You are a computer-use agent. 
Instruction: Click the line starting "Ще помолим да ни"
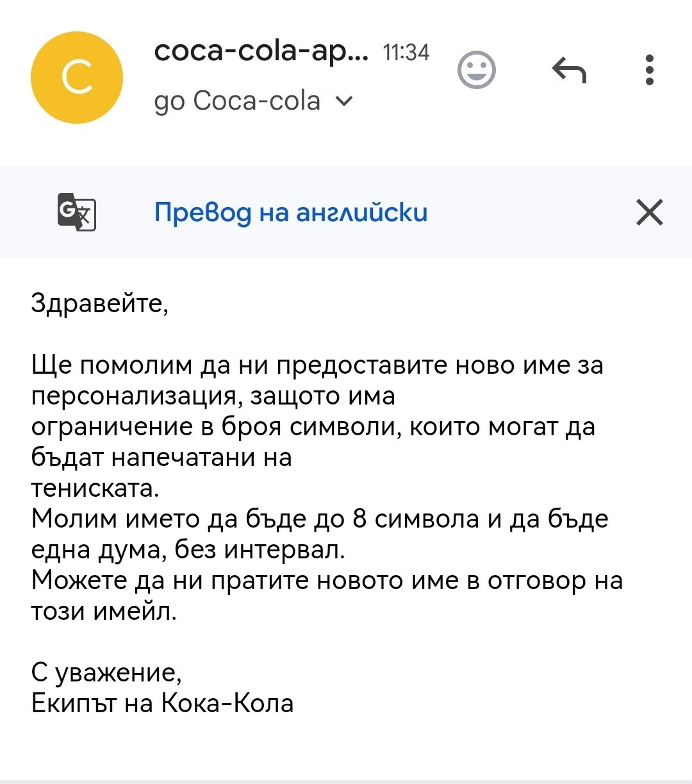tap(317, 365)
